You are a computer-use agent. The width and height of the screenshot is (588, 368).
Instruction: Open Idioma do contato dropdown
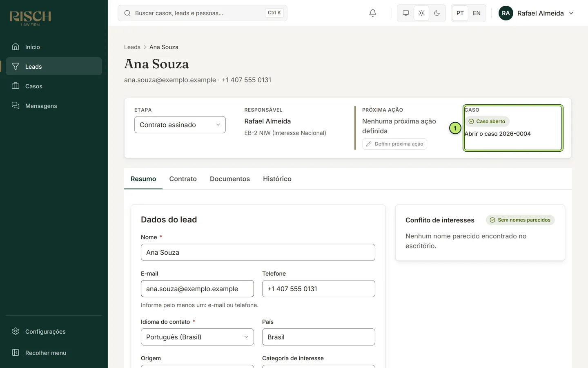click(197, 337)
